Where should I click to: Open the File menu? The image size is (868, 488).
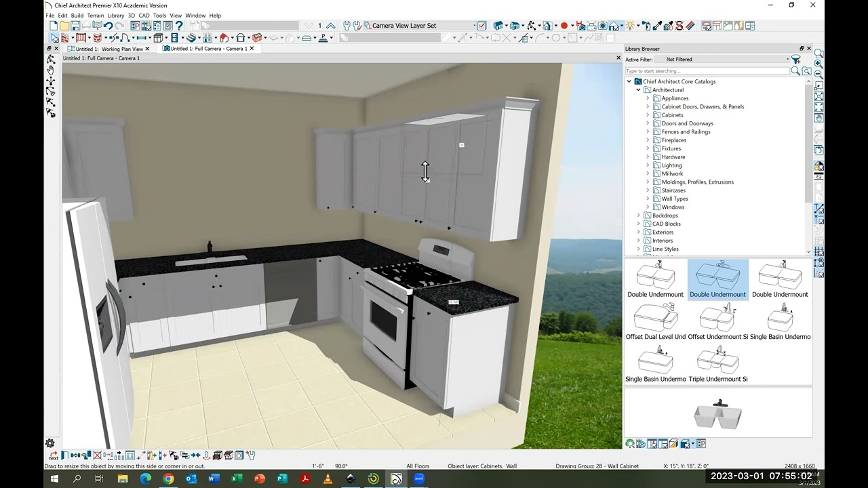(x=50, y=16)
